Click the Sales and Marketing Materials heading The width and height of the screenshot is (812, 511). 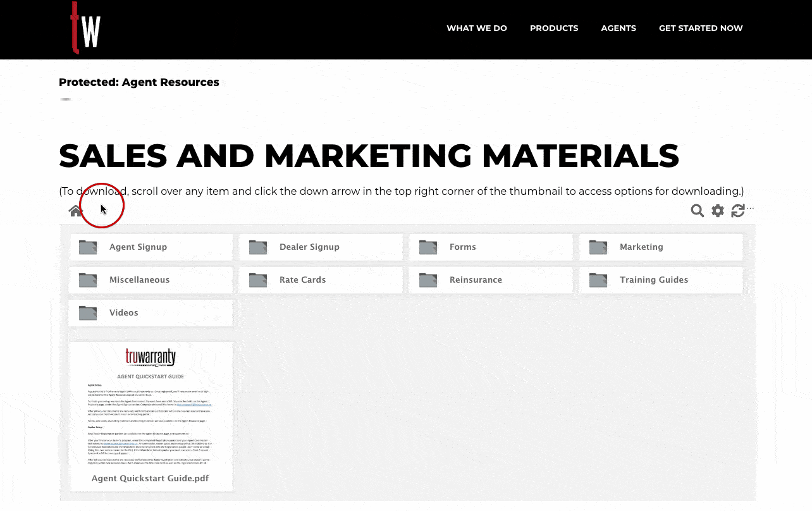pyautogui.click(x=369, y=156)
